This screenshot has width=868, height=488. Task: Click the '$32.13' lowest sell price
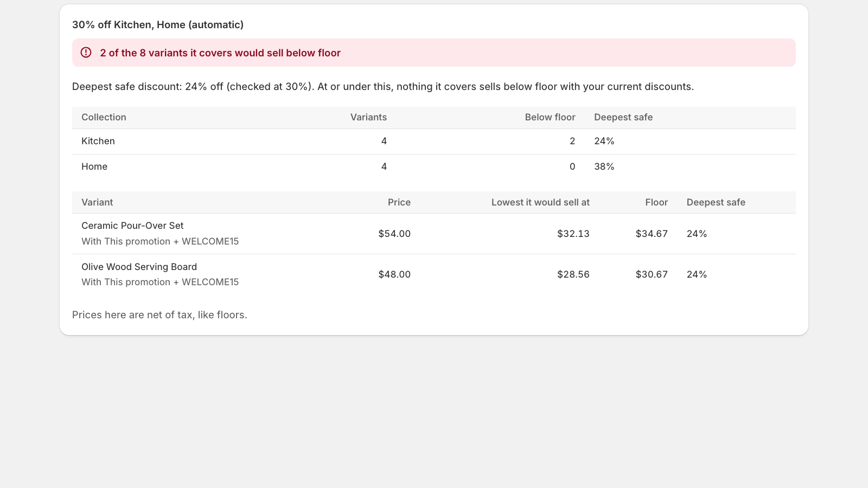[x=573, y=234]
